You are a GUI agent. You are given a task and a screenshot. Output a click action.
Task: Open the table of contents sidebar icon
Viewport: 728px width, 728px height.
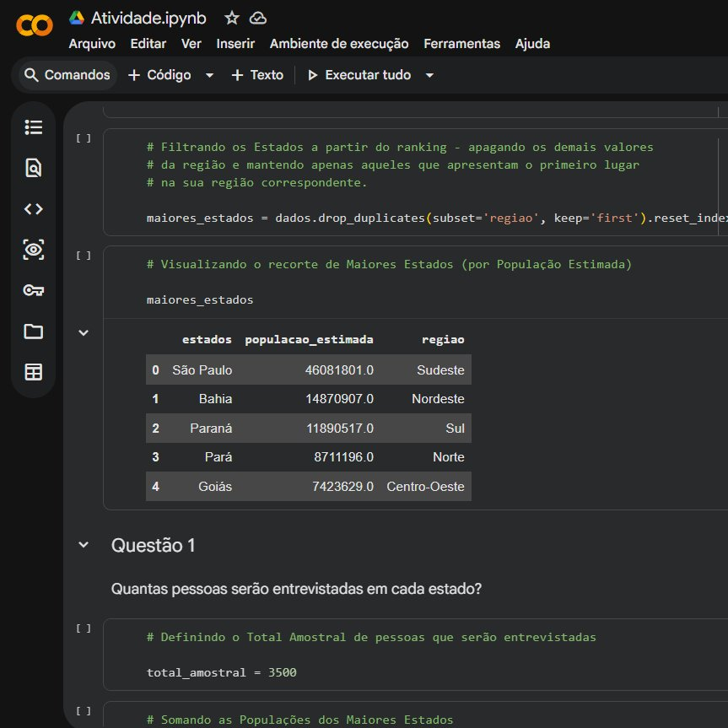pos(34,127)
